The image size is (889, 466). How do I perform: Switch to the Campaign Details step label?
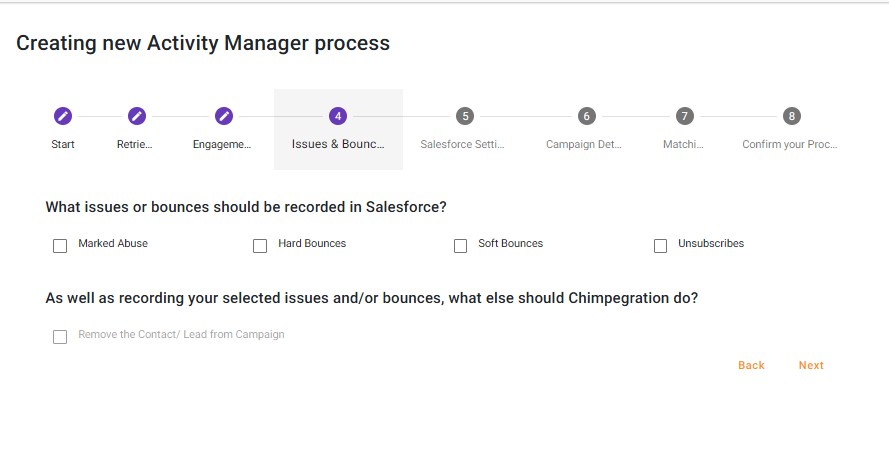pos(584,144)
